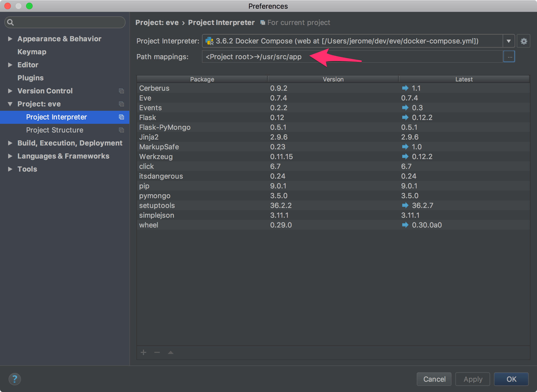Open the interpreter settings gear menu
537x392 pixels.
tap(524, 41)
